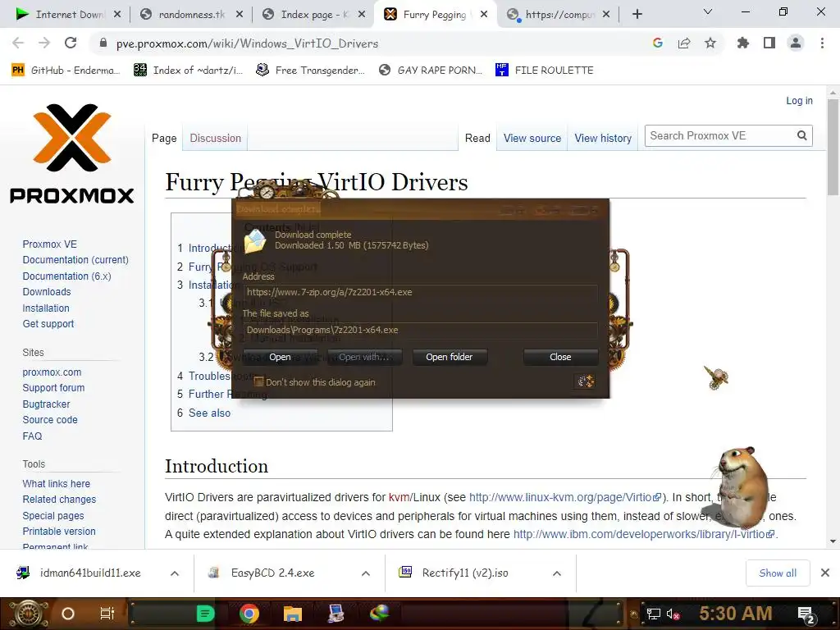
Task: Open the Chrome profile avatar menu
Action: 796,43
